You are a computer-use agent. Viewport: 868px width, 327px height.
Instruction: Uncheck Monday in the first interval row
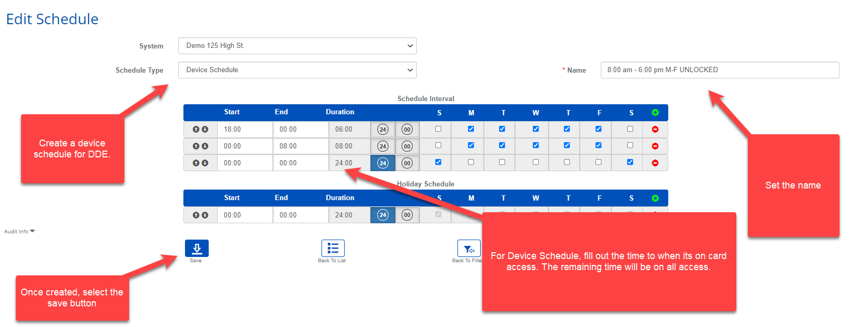click(x=471, y=129)
